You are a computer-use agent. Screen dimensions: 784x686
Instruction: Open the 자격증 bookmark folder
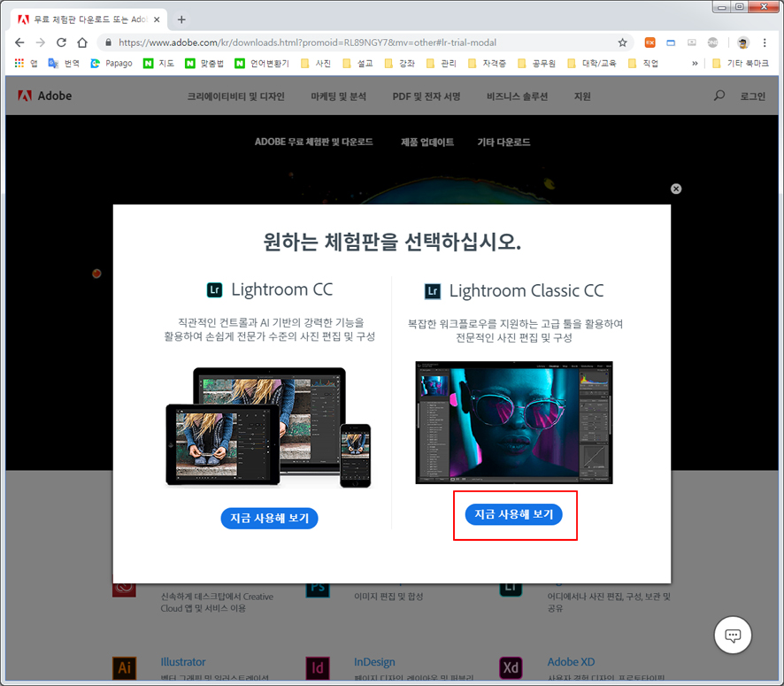487,63
